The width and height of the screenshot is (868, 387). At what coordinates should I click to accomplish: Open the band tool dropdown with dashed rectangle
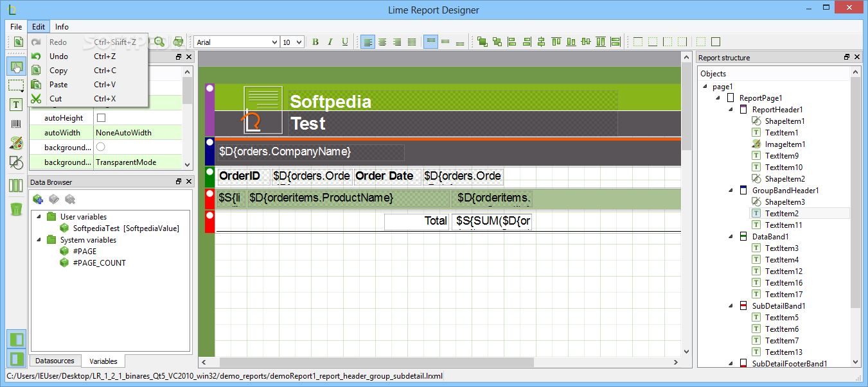pos(17,85)
